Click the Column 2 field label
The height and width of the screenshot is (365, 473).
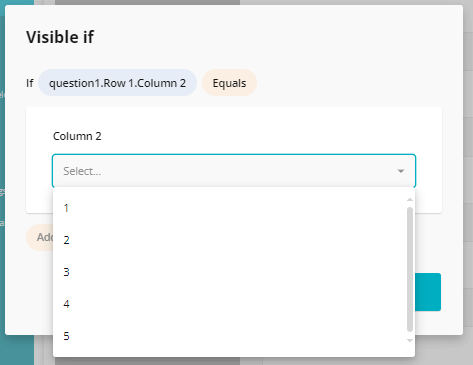click(x=77, y=136)
